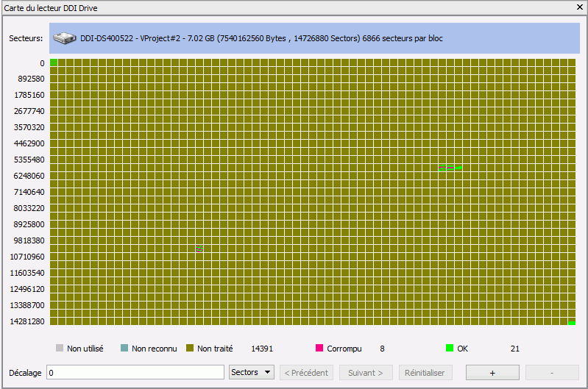Zoom in with the plus button
The height and width of the screenshot is (389, 588).
point(492,373)
